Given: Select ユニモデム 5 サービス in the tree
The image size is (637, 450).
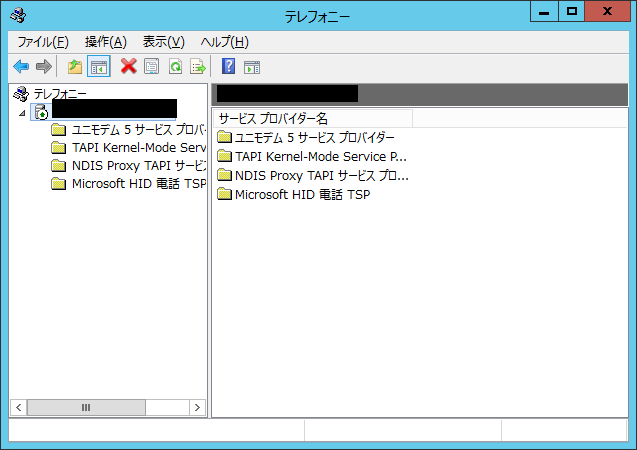Looking at the screenshot, I should 139,130.
